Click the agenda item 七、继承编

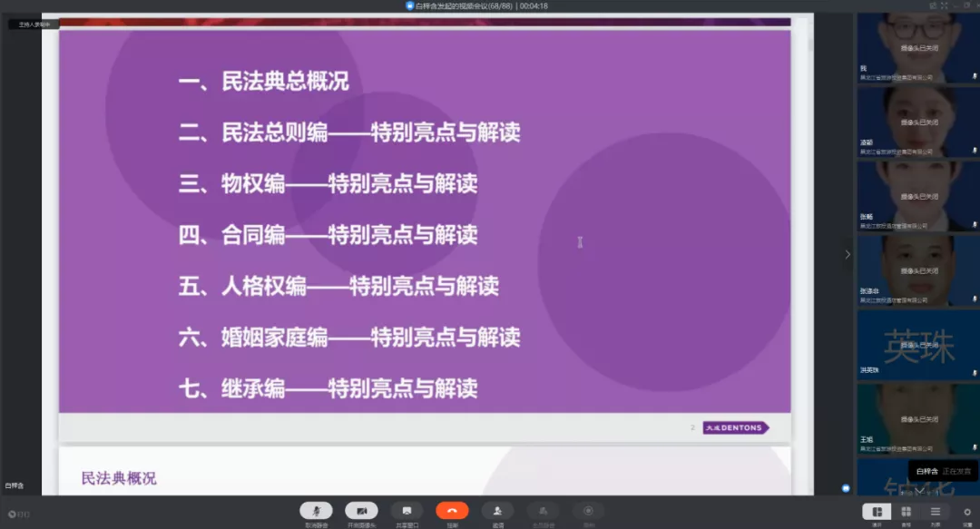pos(328,388)
